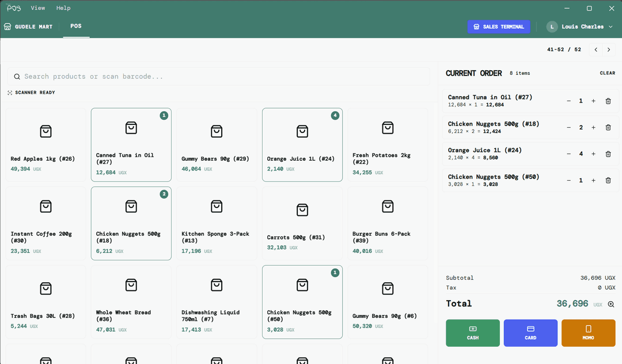
Task: Pay with Cash
Action: pos(473,333)
